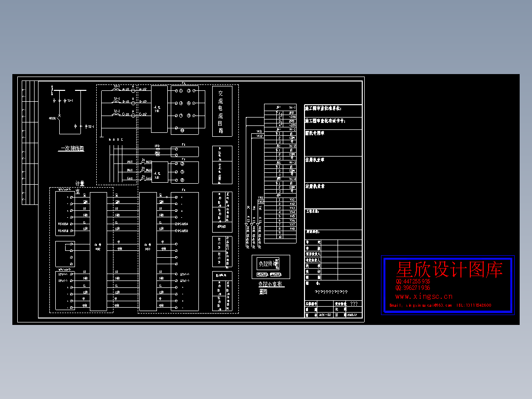The height and width of the screenshot is (399, 532).
Task: Click the '工程名称' title block field
Action: pos(333,219)
